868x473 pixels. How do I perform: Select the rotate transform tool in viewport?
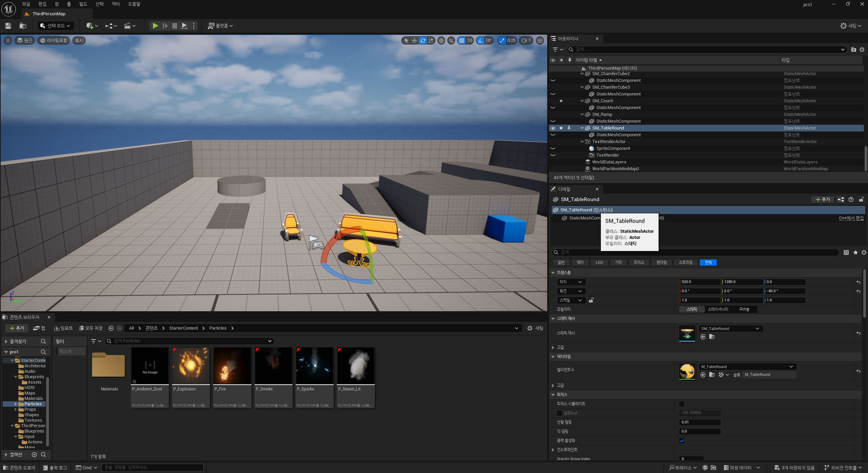pyautogui.click(x=422, y=40)
